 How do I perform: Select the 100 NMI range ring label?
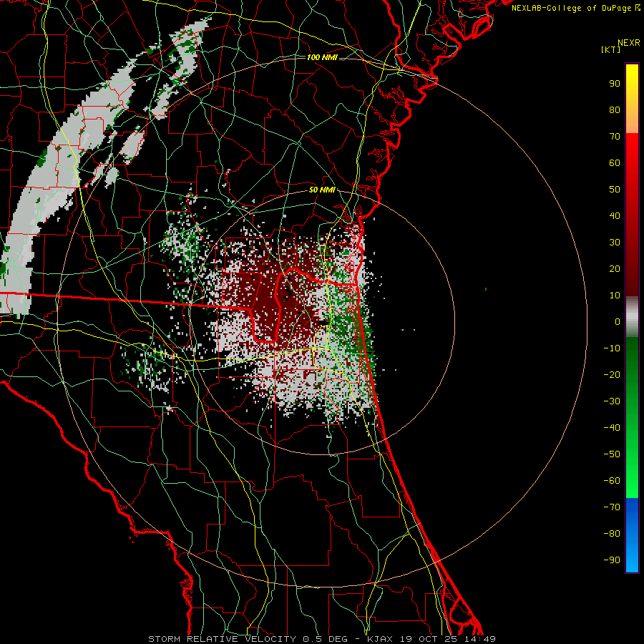pos(322,57)
